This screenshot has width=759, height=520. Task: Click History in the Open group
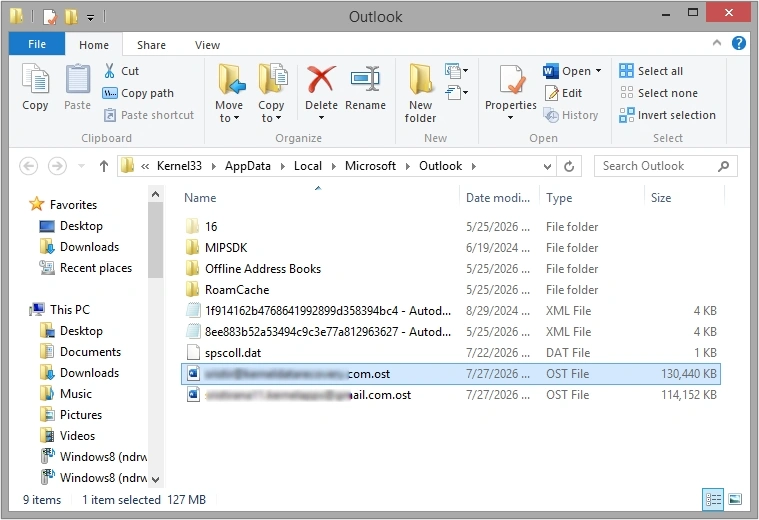tap(571, 115)
